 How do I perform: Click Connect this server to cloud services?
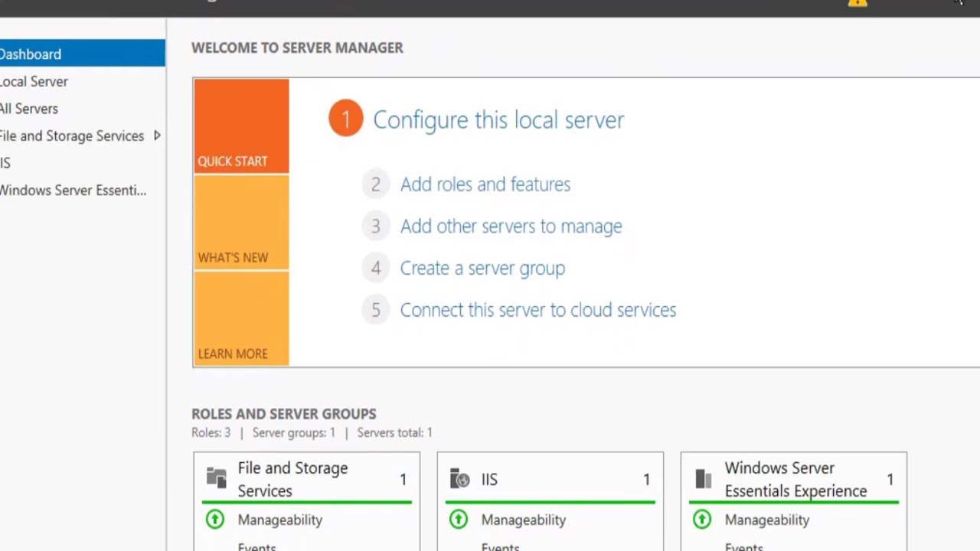tap(538, 310)
